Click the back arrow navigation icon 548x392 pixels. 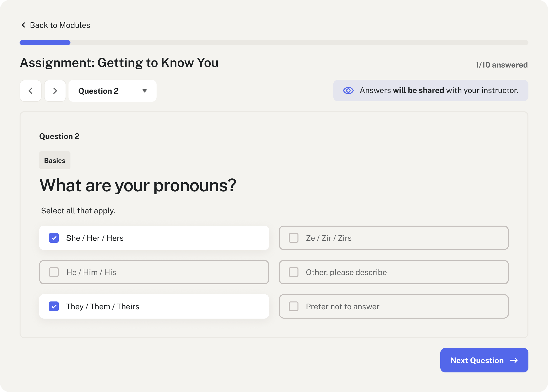pyautogui.click(x=31, y=91)
